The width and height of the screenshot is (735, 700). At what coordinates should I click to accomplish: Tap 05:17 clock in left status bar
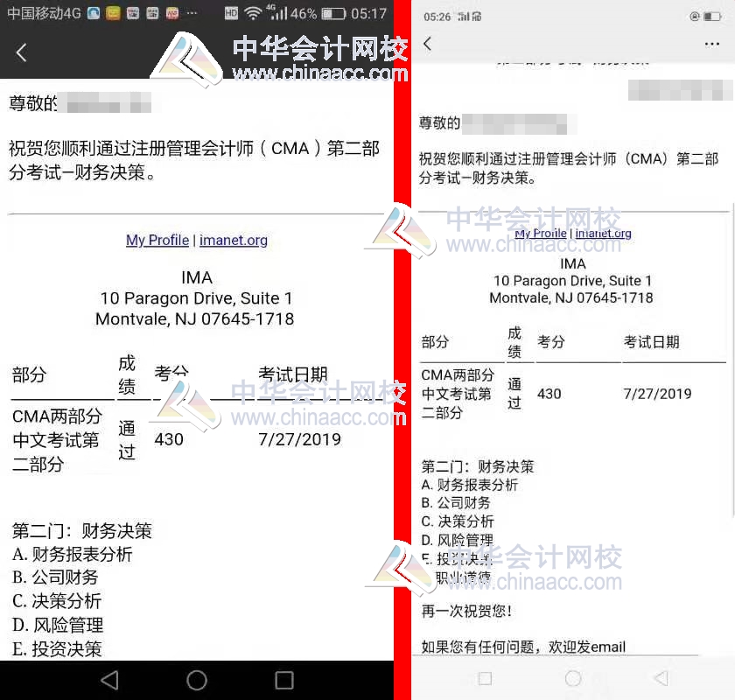(x=368, y=14)
